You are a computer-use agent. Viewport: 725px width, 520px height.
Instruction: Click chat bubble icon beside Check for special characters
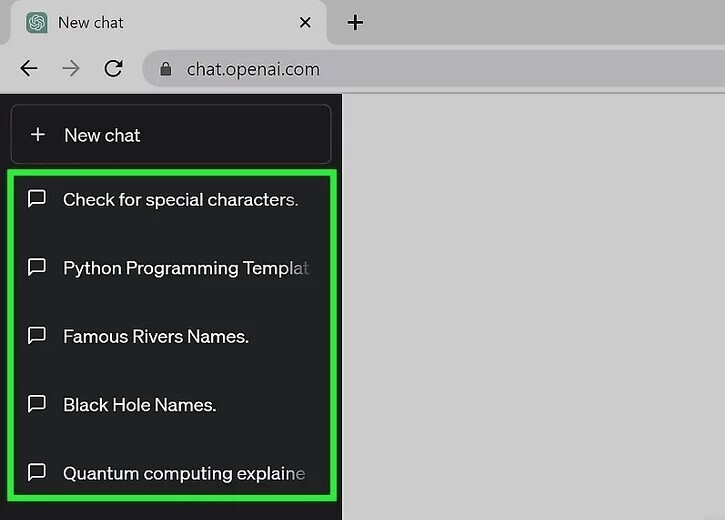click(37, 199)
